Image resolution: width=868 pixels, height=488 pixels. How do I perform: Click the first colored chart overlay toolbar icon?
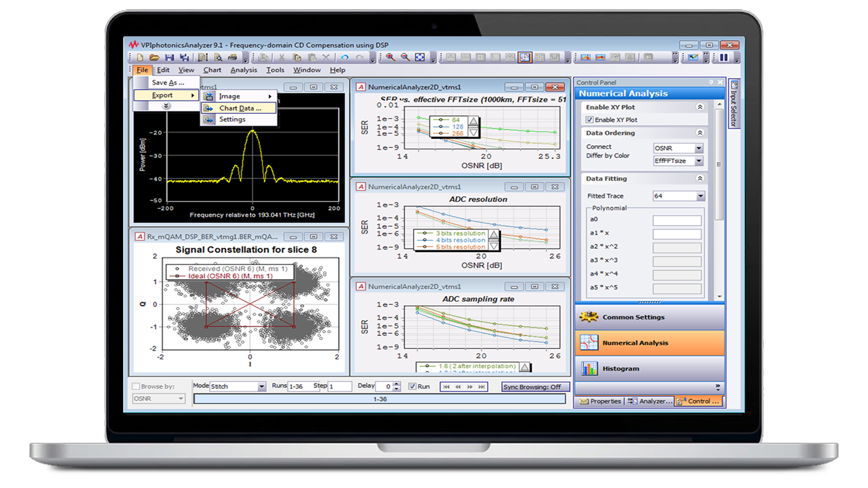[x=585, y=57]
